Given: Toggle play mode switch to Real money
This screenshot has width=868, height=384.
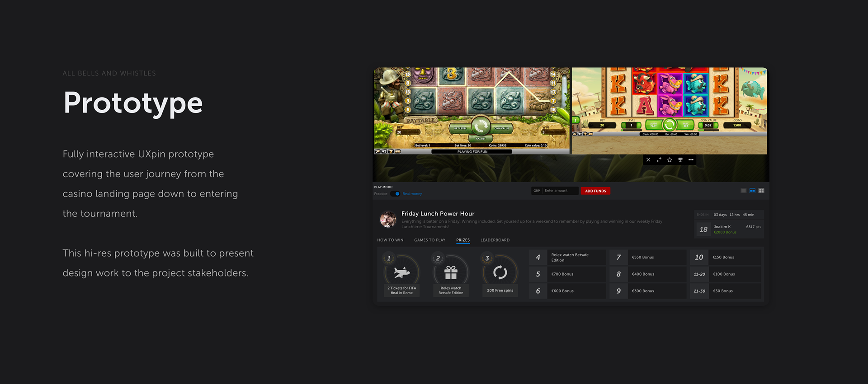Looking at the screenshot, I should point(395,194).
